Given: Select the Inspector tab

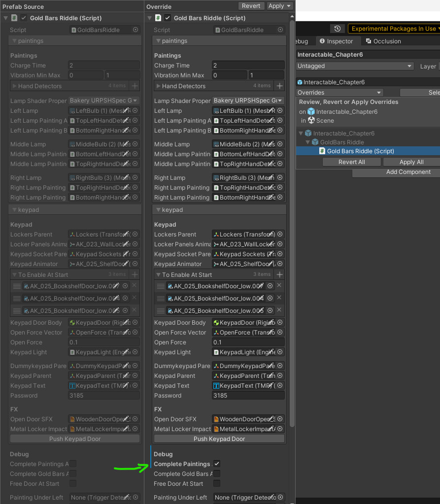Looking at the screenshot, I should pyautogui.click(x=338, y=41).
